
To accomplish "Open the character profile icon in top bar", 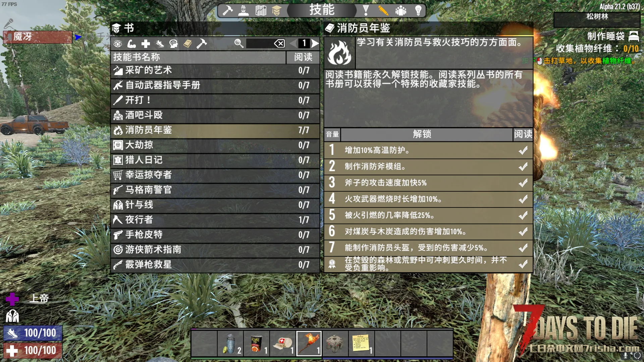I will [244, 10].
